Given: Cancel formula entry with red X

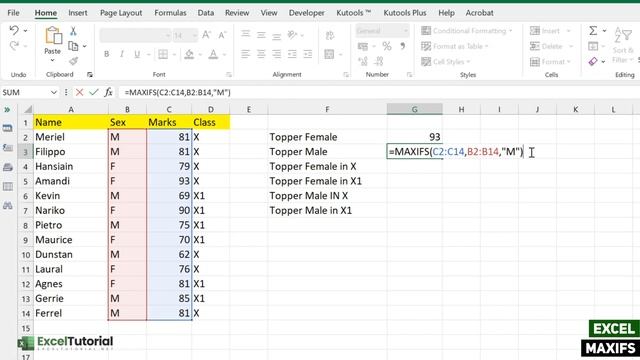Looking at the screenshot, I should tap(80, 92).
